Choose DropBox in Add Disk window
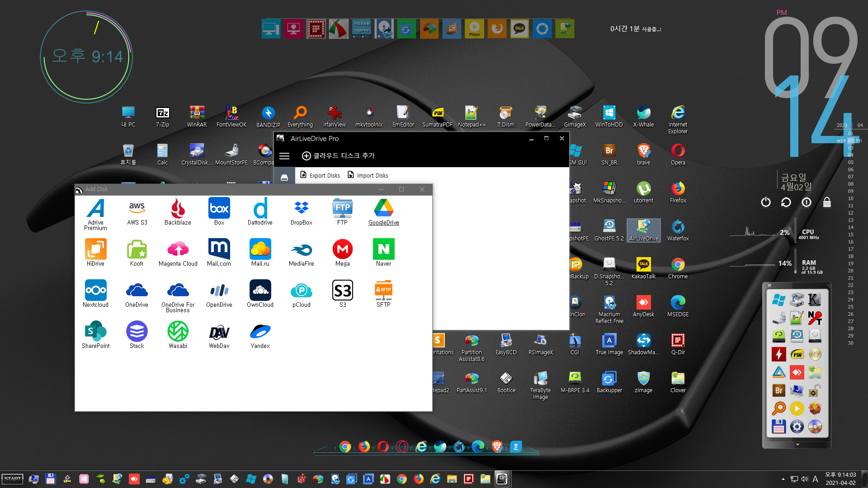The width and height of the screenshot is (868, 488). [302, 211]
